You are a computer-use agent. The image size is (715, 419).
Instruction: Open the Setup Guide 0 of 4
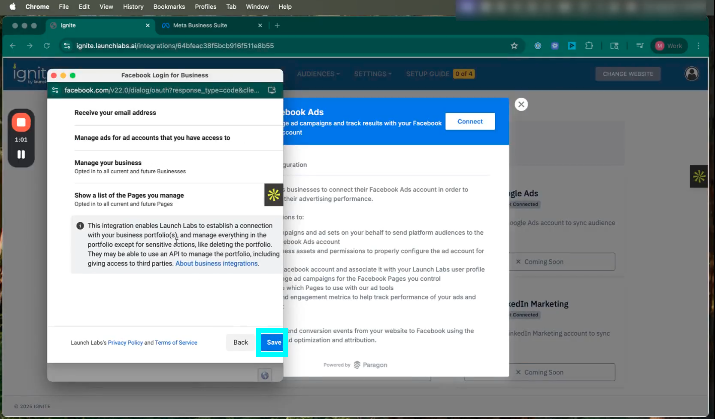440,74
